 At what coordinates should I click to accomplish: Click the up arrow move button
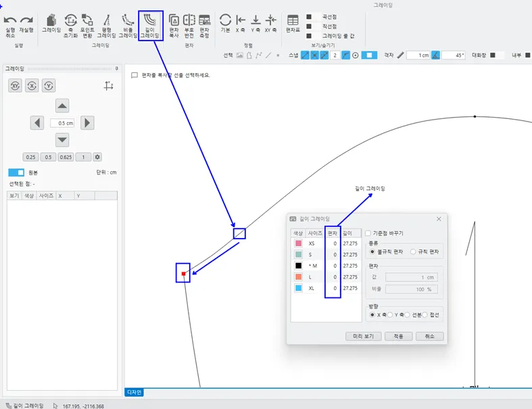point(62,105)
